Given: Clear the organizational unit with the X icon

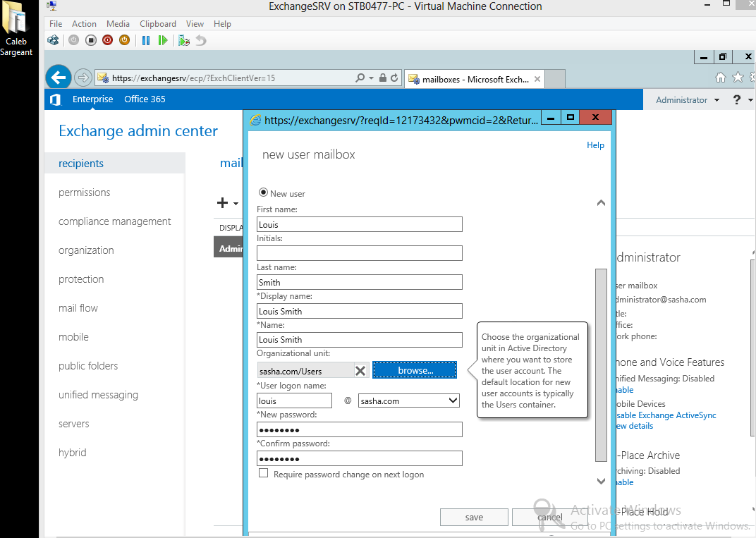Looking at the screenshot, I should pyautogui.click(x=360, y=371).
